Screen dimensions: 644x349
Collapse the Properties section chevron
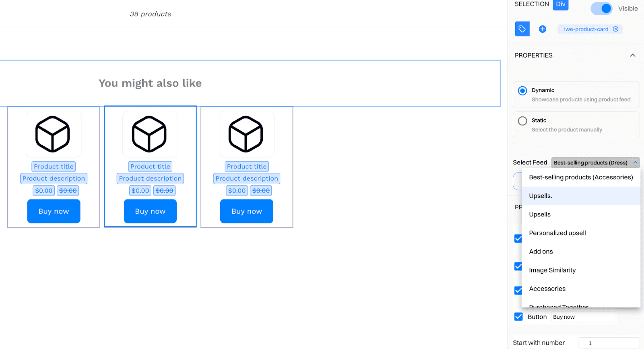632,55
